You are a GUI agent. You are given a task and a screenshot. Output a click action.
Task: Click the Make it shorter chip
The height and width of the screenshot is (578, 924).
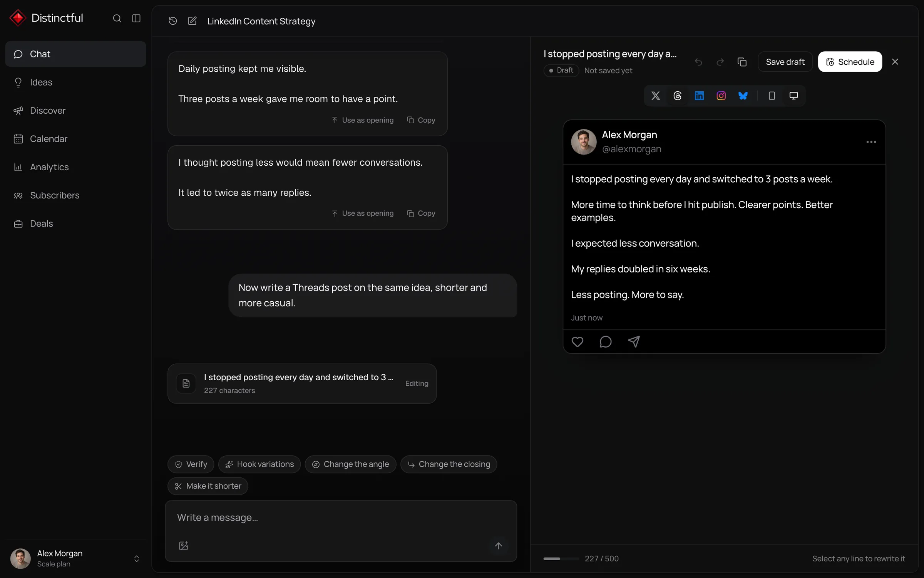point(208,486)
